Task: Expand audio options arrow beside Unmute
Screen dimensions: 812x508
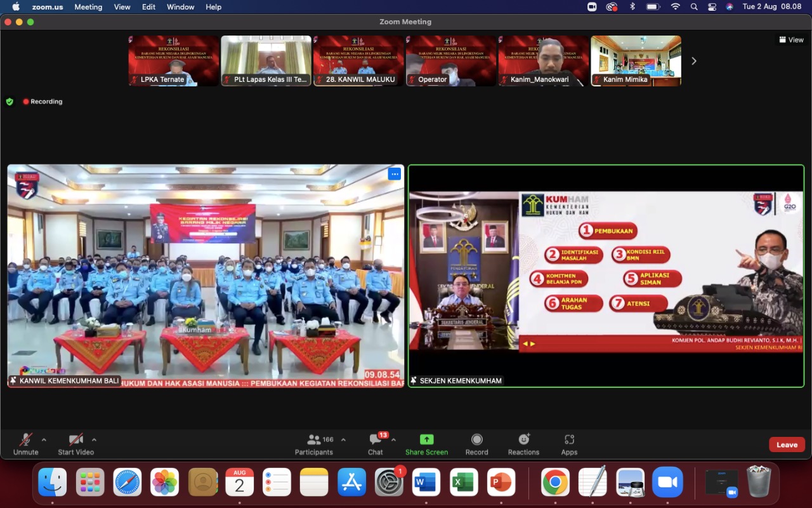Action: pyautogui.click(x=44, y=439)
